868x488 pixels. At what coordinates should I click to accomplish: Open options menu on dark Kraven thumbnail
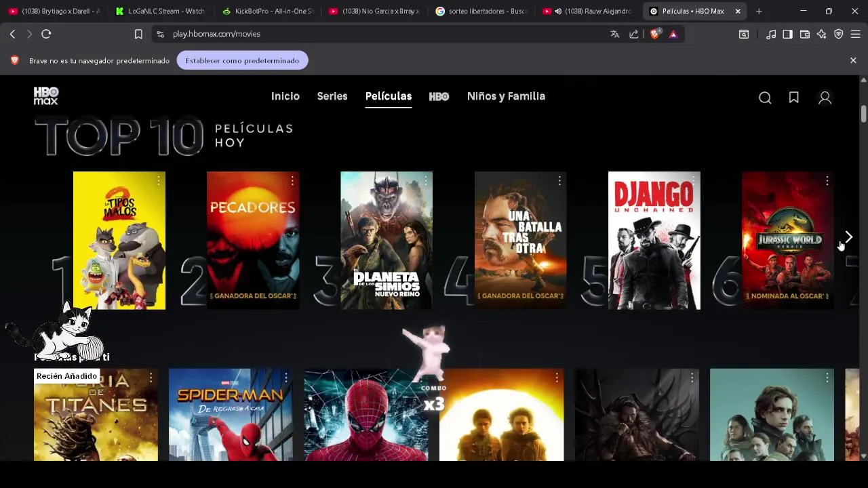pos(692,378)
